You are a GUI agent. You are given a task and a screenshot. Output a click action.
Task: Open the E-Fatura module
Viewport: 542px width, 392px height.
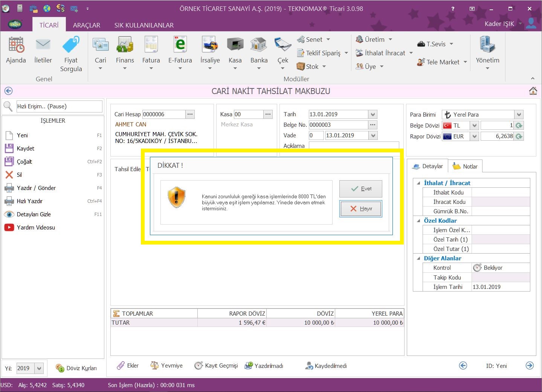[x=180, y=45]
